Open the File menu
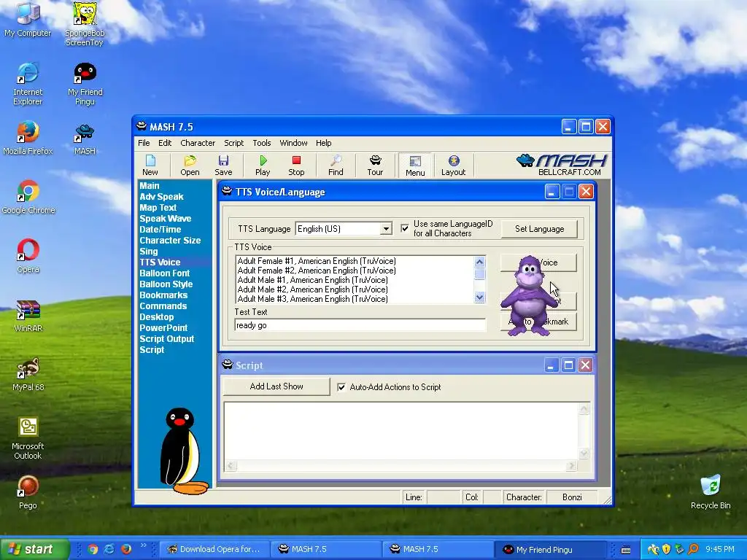 click(x=144, y=143)
